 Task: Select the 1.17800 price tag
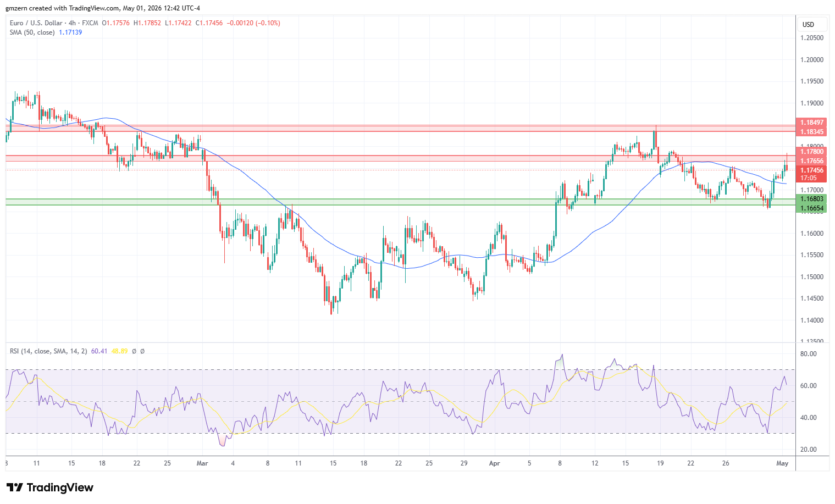(x=811, y=152)
